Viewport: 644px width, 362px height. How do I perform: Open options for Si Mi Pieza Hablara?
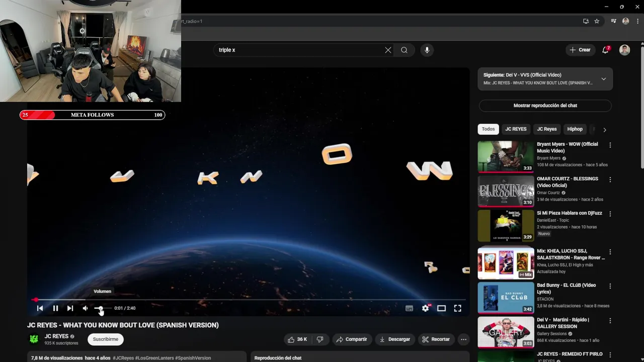tap(610, 214)
